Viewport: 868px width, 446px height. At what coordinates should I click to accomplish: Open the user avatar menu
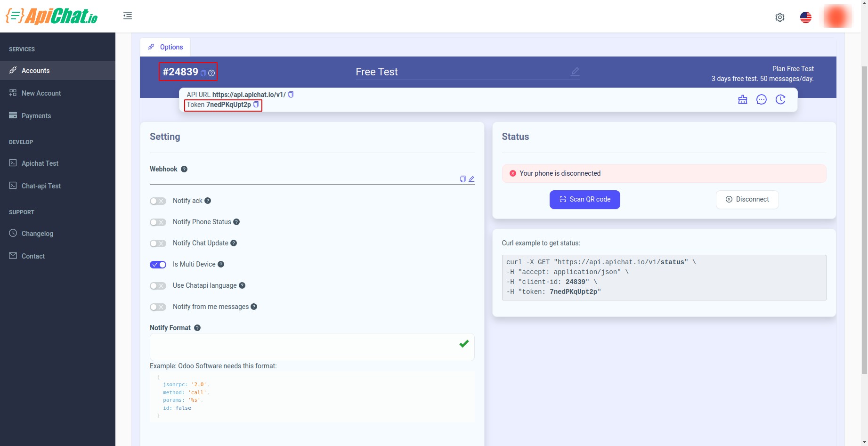pos(837,16)
